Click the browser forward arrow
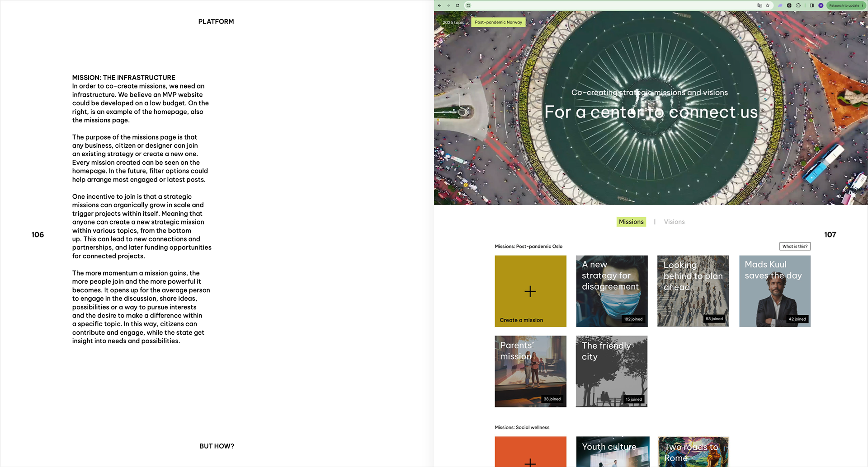Image resolution: width=868 pixels, height=467 pixels. tap(448, 5)
